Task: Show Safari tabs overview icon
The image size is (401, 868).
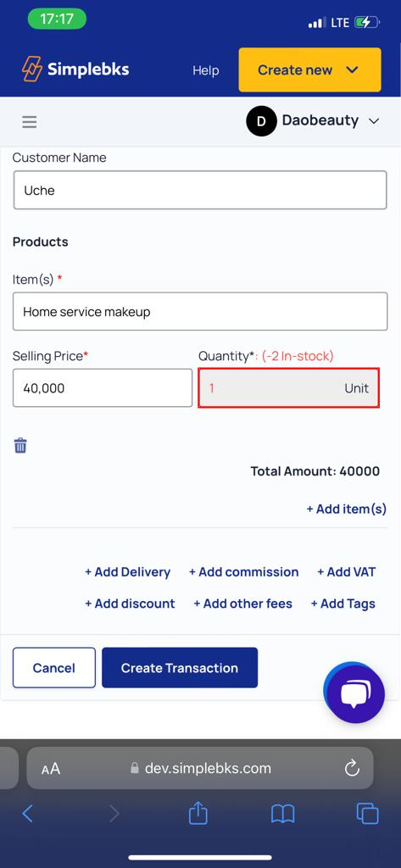Action: coord(367,814)
